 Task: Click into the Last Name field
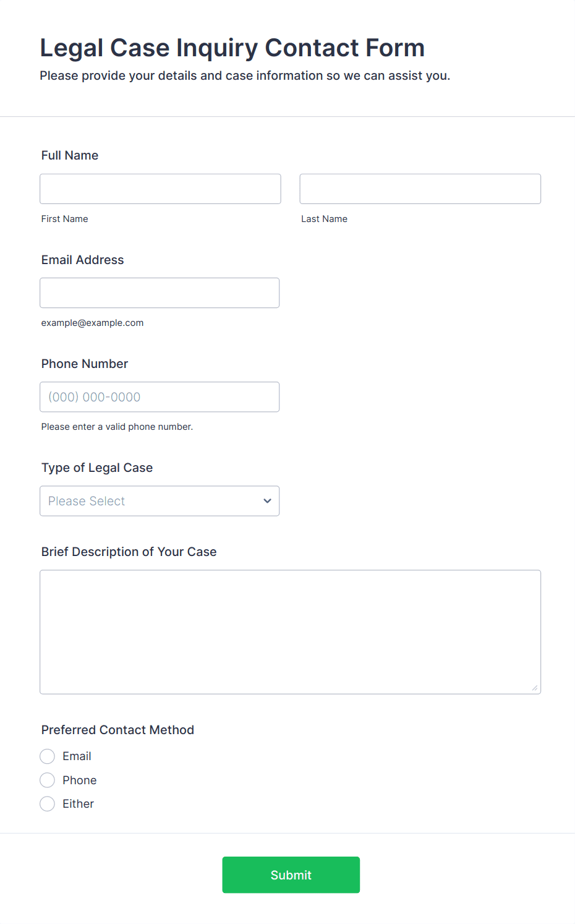(420, 189)
